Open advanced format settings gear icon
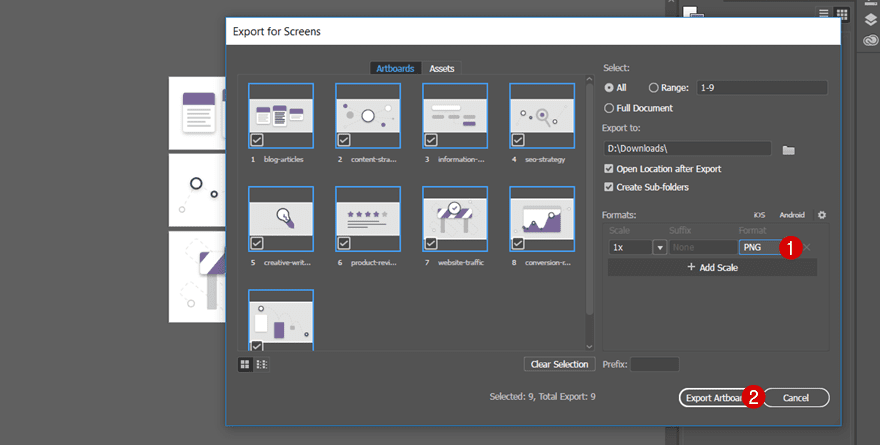 pos(822,215)
